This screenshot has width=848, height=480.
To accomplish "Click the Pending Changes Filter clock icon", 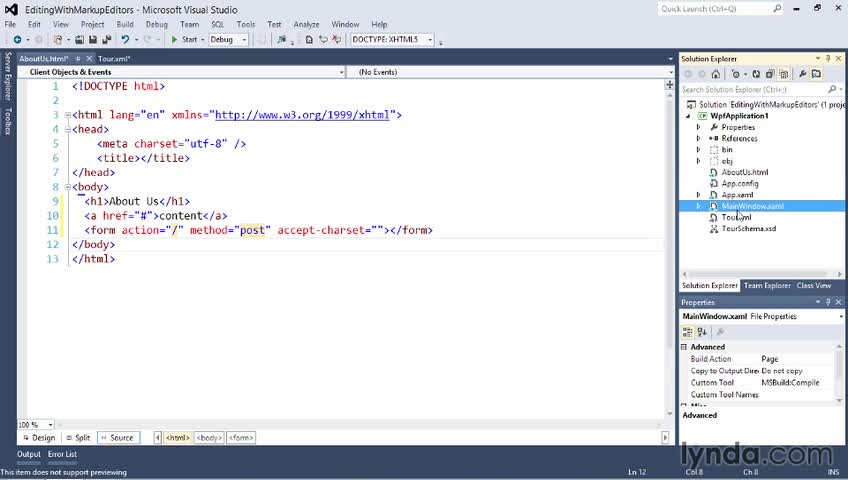I will pos(736,74).
